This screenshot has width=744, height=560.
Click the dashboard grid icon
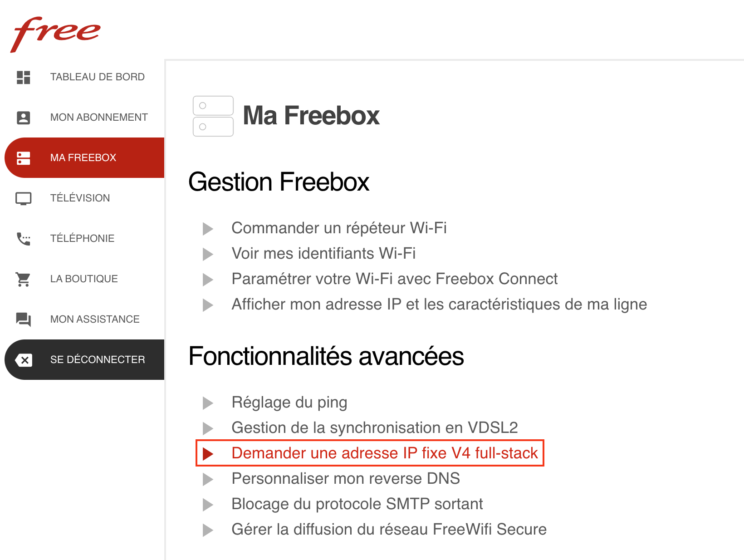[x=24, y=77]
